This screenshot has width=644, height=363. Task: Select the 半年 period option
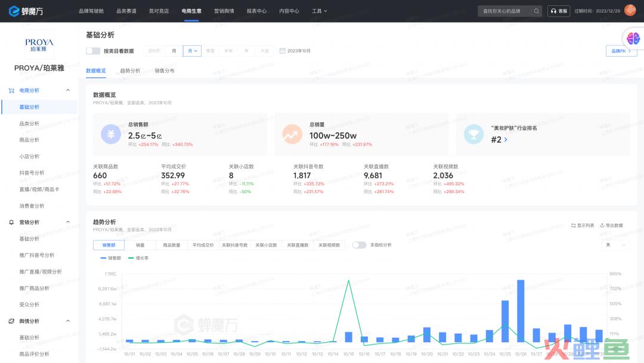pos(228,51)
